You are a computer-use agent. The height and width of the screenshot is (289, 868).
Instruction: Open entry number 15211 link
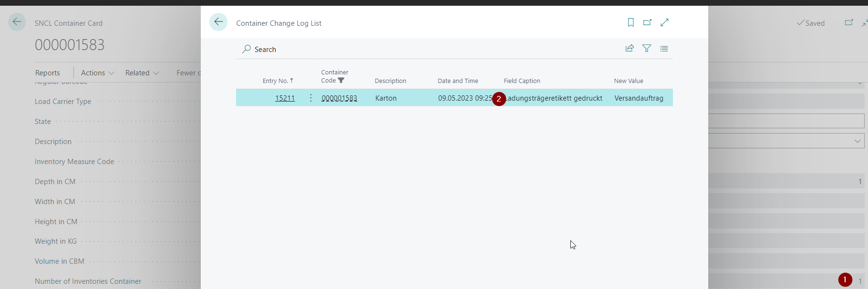285,98
